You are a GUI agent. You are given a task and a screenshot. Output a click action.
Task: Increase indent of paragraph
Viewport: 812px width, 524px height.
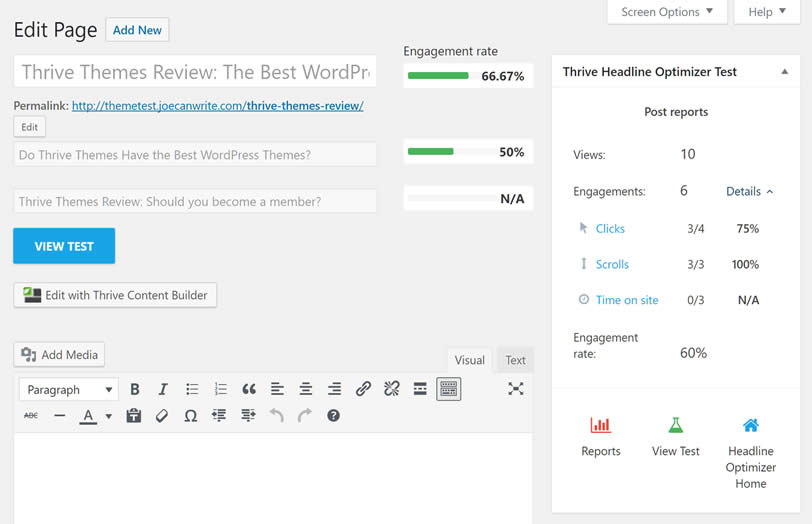(x=248, y=415)
